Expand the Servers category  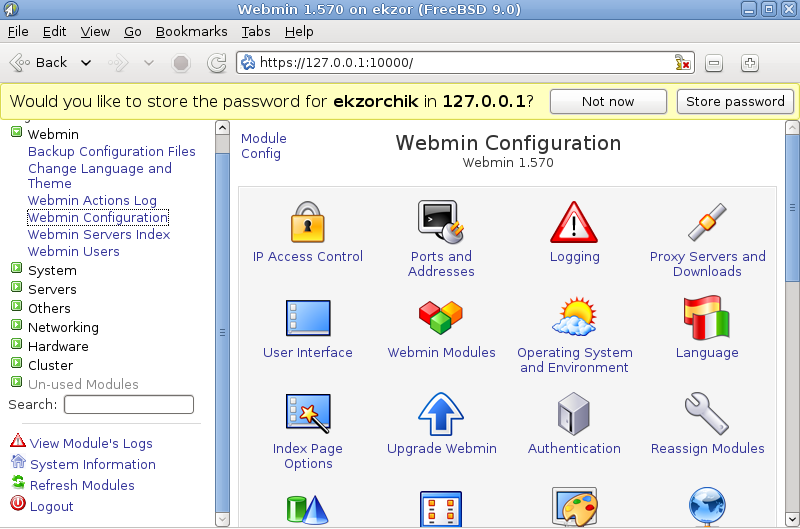tap(17, 287)
